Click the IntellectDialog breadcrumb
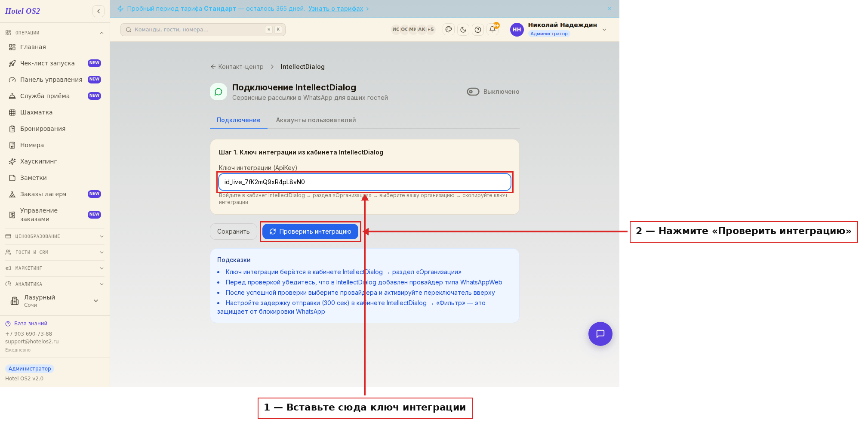This screenshot has width=868, height=429. (302, 67)
